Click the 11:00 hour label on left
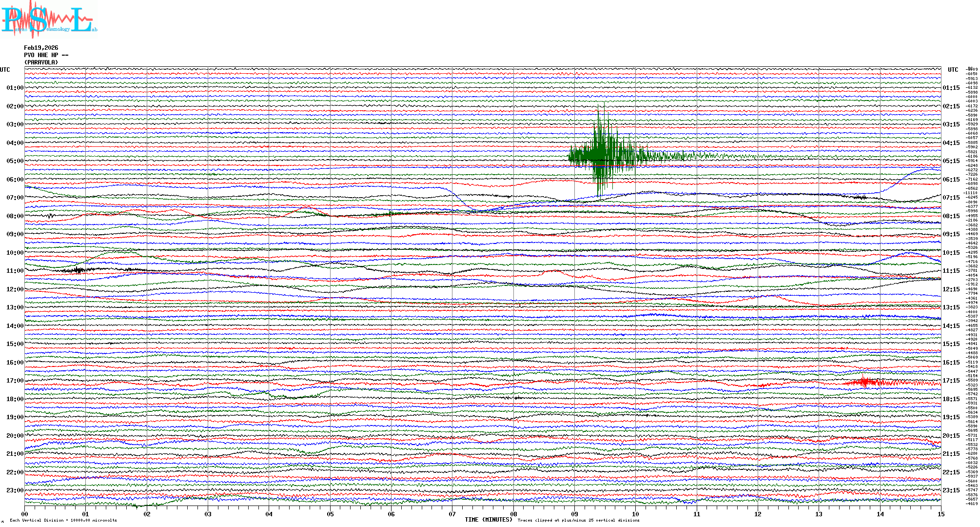This screenshot has width=980, height=527. [15, 271]
